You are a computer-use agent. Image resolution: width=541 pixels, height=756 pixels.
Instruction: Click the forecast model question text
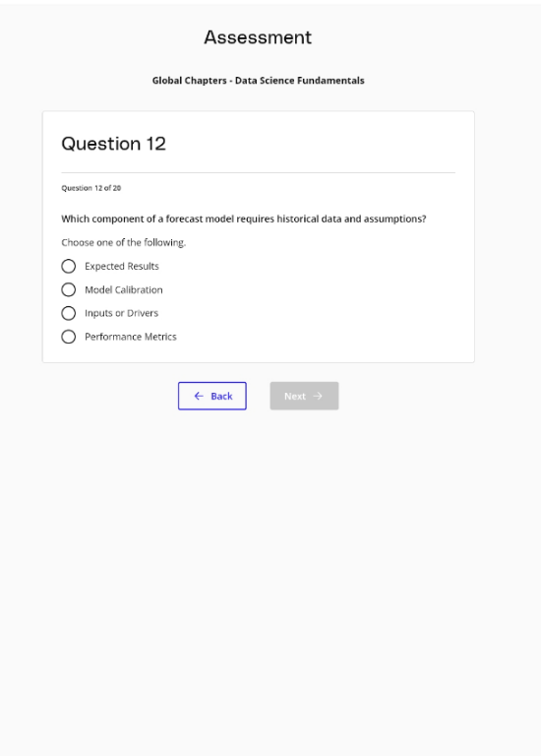[x=244, y=219]
